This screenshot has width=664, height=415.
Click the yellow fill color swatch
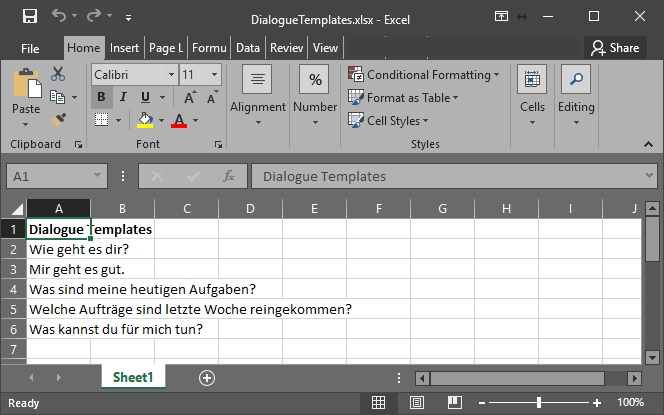point(145,120)
